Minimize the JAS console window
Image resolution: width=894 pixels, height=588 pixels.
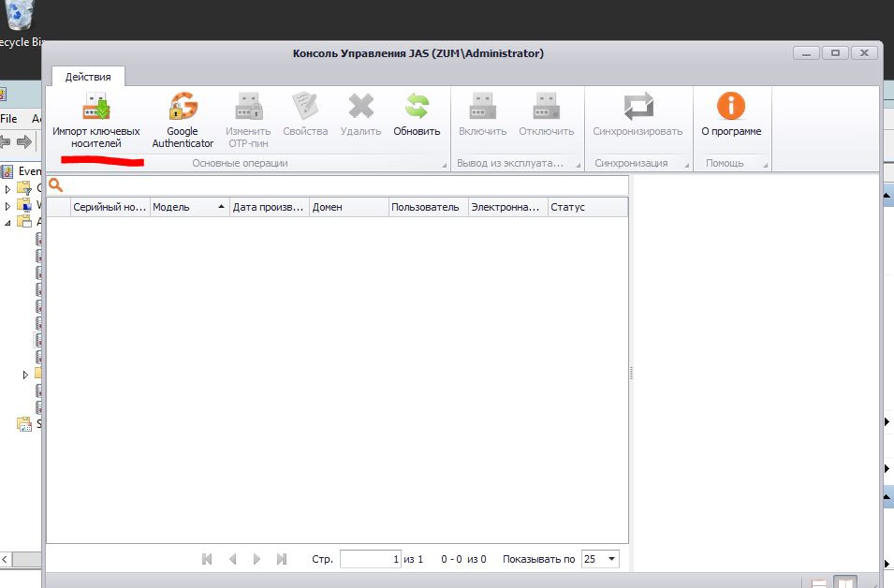(806, 53)
